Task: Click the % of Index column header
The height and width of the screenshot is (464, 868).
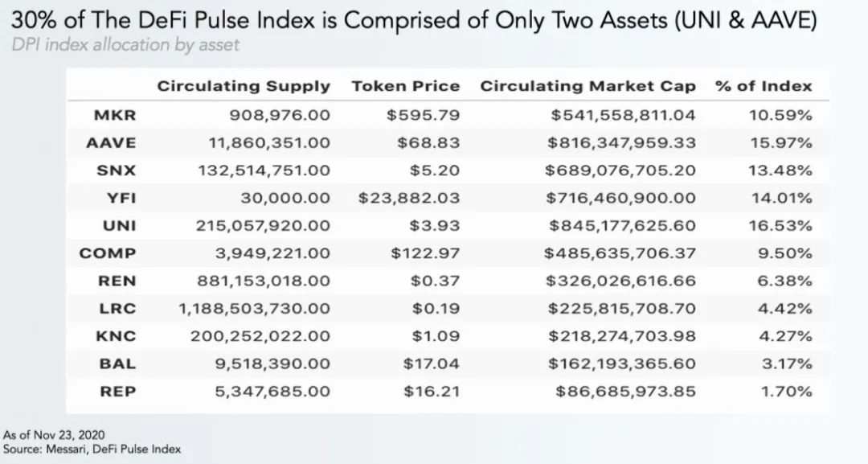Action: 764,86
